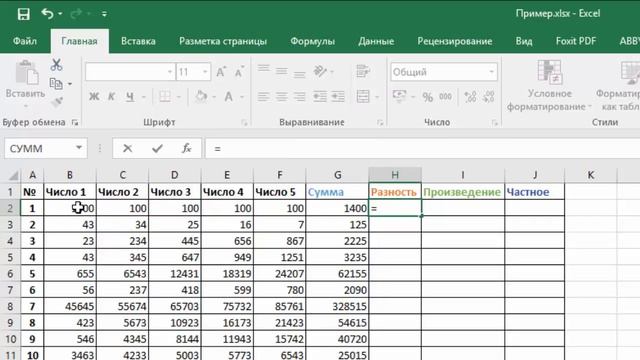
Task: Activate the Format Painter brush
Action: [57, 101]
